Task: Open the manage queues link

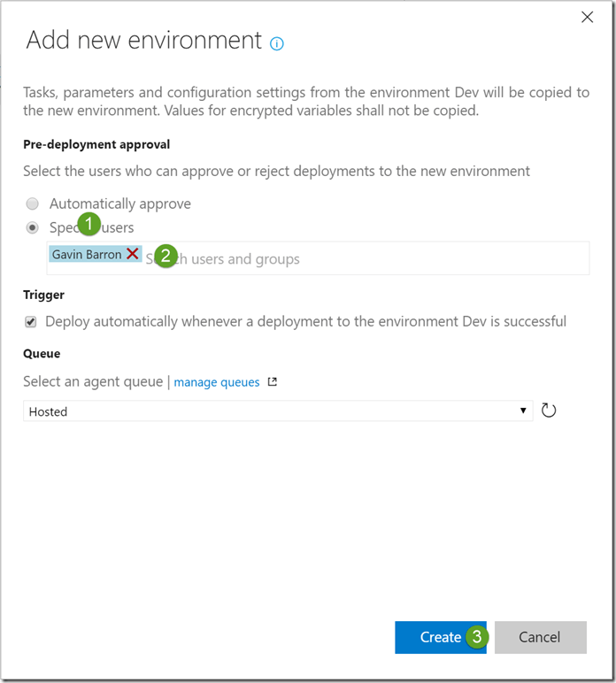Action: [217, 382]
